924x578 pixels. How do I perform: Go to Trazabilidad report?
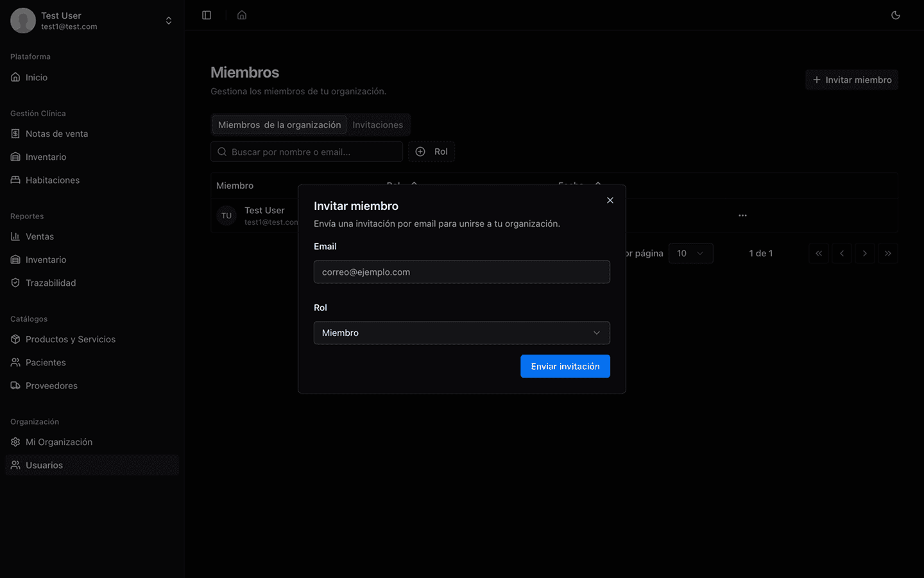(x=51, y=283)
